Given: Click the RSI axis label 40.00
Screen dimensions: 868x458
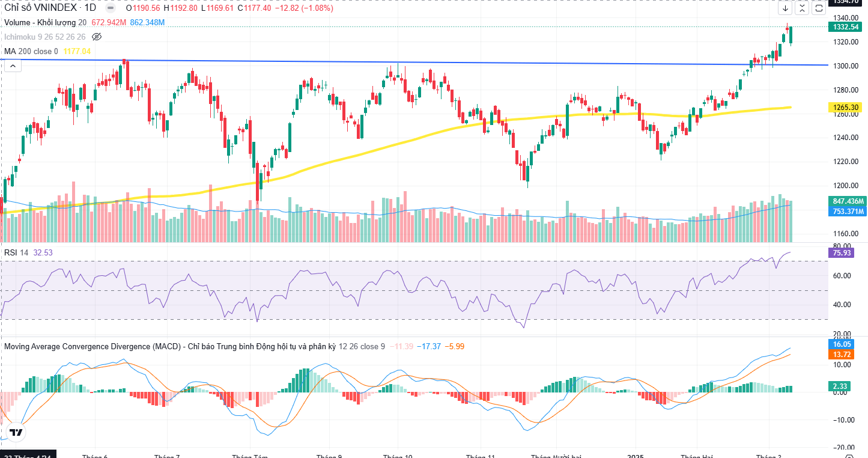Looking at the screenshot, I should pyautogui.click(x=841, y=305).
